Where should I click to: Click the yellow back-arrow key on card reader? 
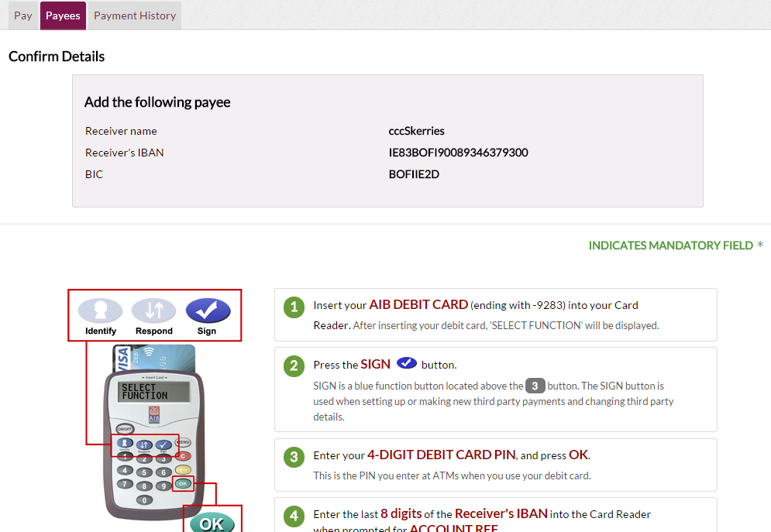pyautogui.click(x=183, y=469)
